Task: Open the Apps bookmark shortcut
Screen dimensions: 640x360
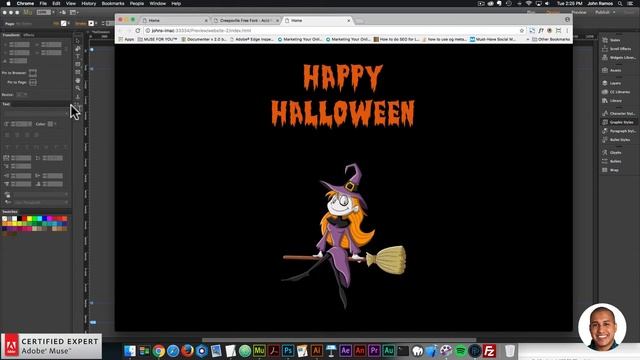Action: 126,39
